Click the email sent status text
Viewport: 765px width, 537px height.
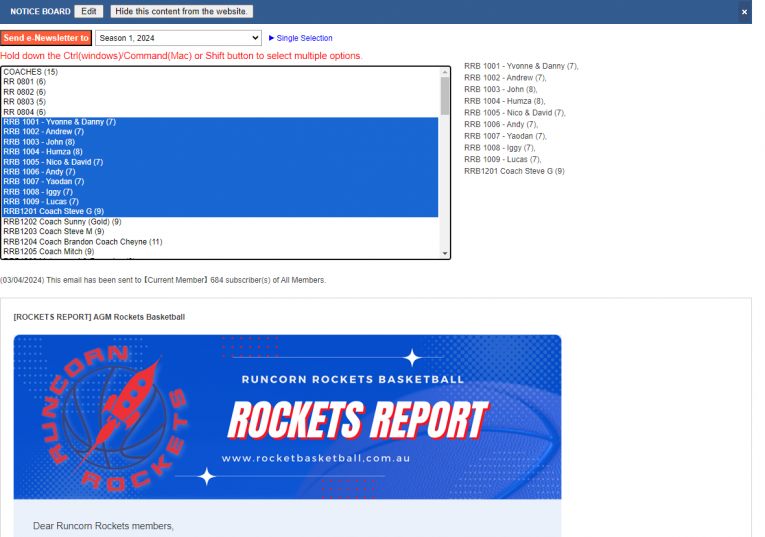(x=163, y=280)
